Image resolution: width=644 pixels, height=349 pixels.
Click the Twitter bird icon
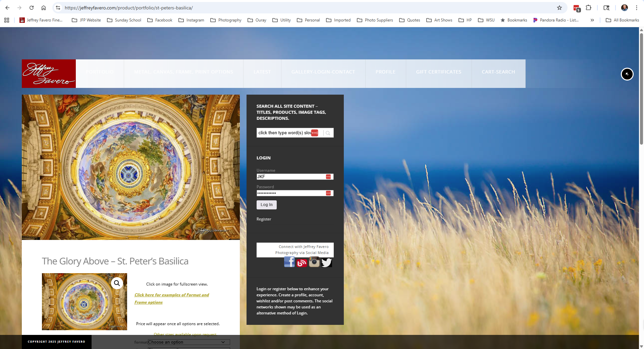326,262
